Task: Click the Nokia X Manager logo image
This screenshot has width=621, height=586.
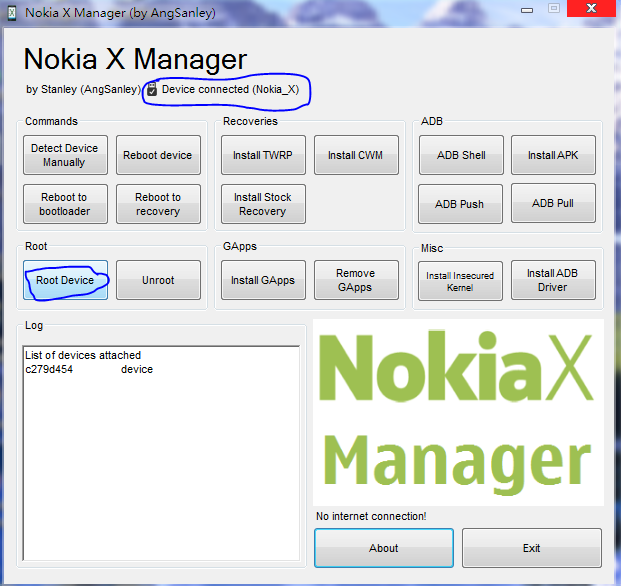Action: 458,412
